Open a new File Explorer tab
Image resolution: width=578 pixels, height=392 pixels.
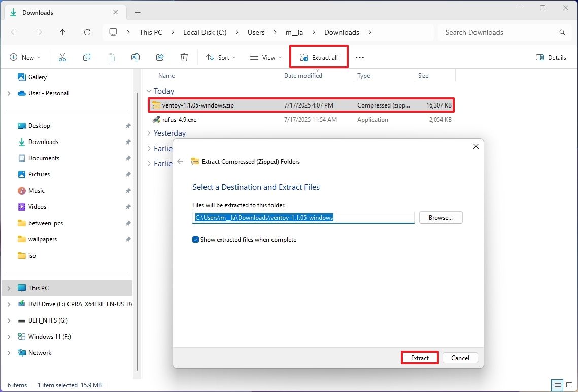(137, 12)
